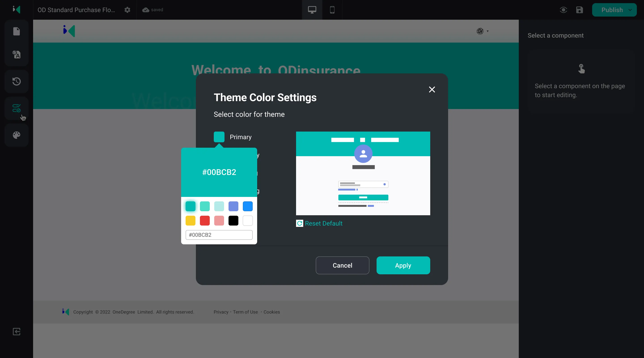The height and width of the screenshot is (358, 644).
Task: Click the Apply button
Action: point(403,265)
